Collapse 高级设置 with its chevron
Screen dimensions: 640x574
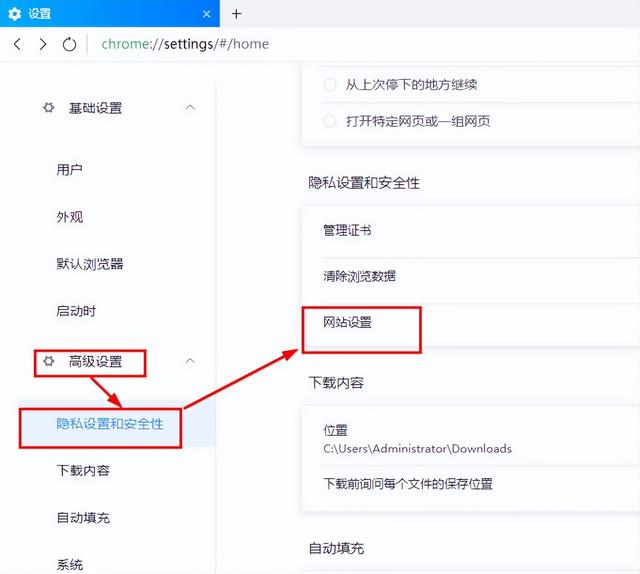point(190,361)
